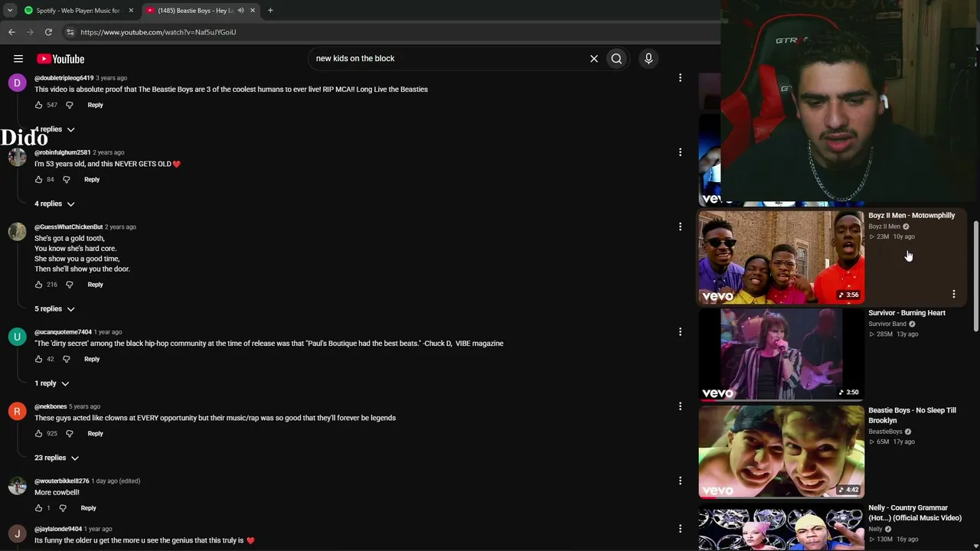Open the YouTube guide hamburger menu
The width and height of the screenshot is (980, 551).
18,59
